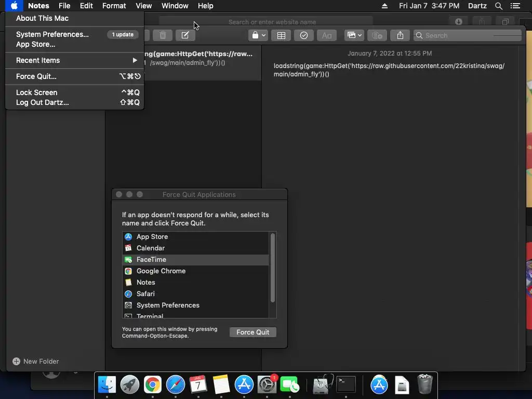The height and width of the screenshot is (399, 532).
Task: Open Spotlight search in menu bar
Action: pos(498,6)
